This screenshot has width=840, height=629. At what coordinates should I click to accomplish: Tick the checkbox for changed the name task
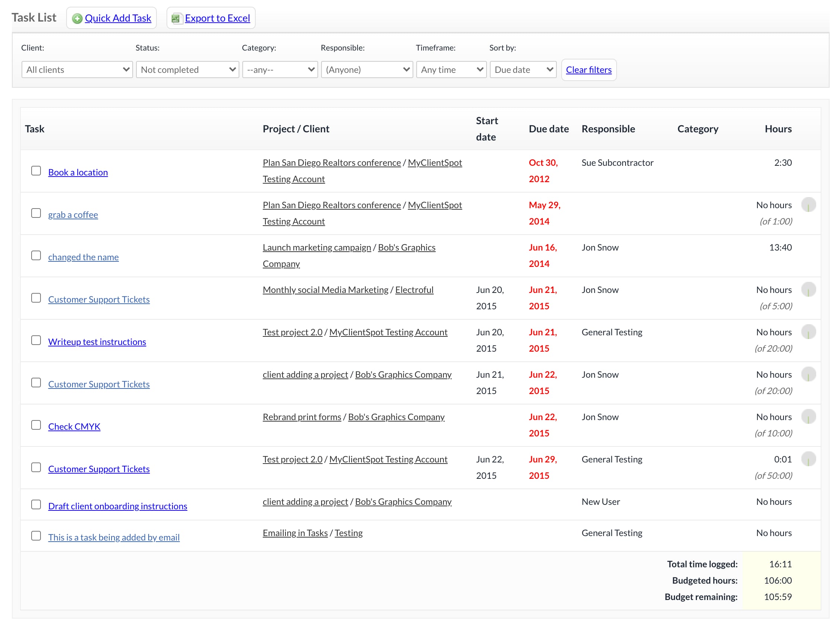point(36,256)
